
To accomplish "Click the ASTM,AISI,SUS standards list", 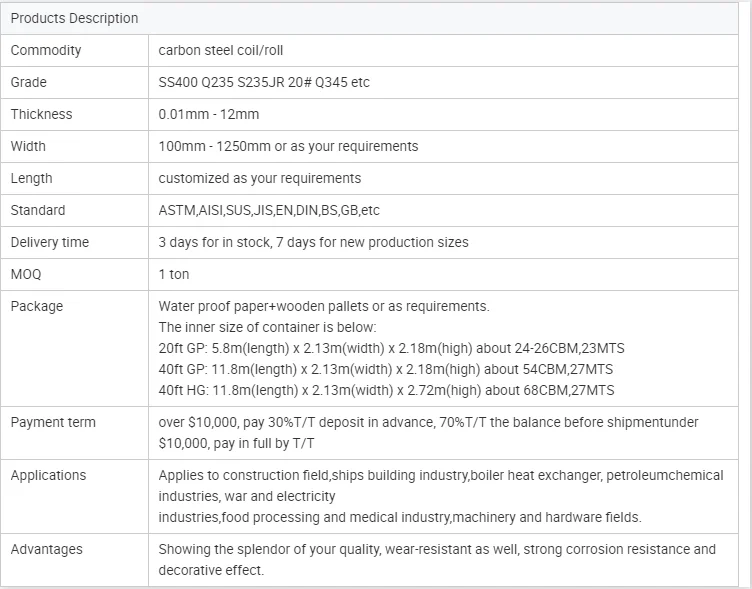I will (x=269, y=211).
